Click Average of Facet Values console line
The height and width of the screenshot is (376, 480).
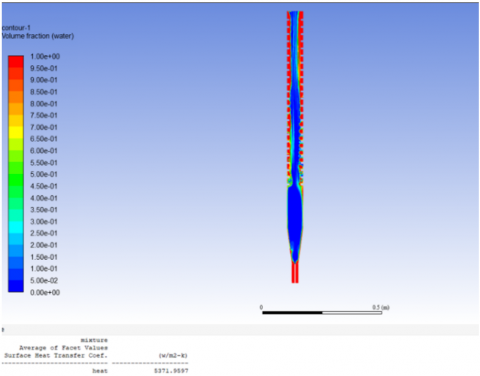pos(63,348)
